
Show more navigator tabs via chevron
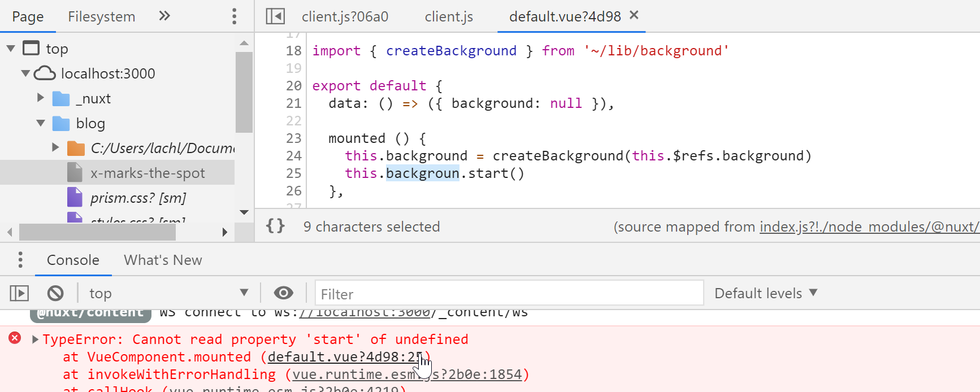pos(164,16)
